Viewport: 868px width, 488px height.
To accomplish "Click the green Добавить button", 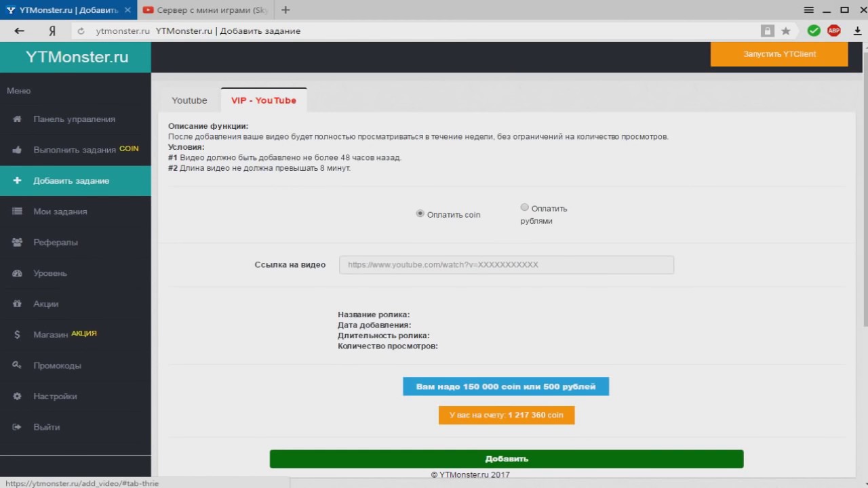I will tap(507, 459).
